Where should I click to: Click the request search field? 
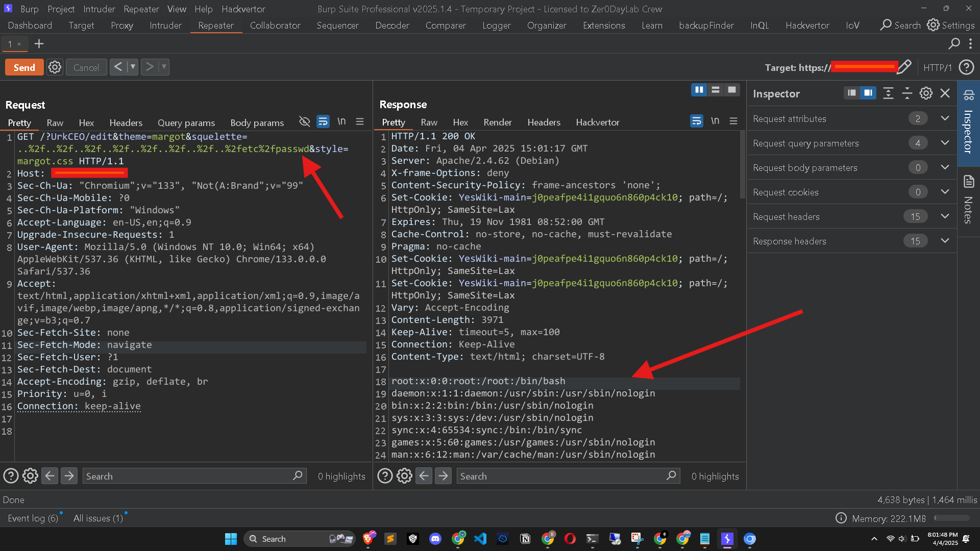click(194, 476)
